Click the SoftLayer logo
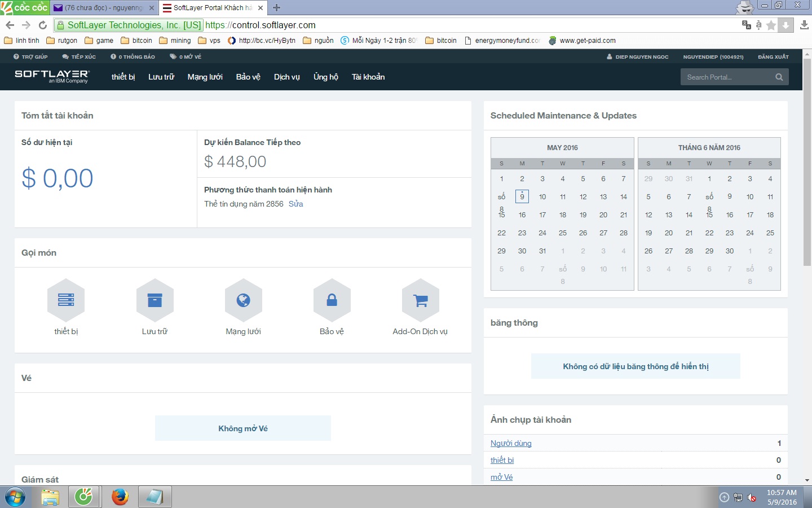Screen dimensions: 812x508 (x=52, y=76)
